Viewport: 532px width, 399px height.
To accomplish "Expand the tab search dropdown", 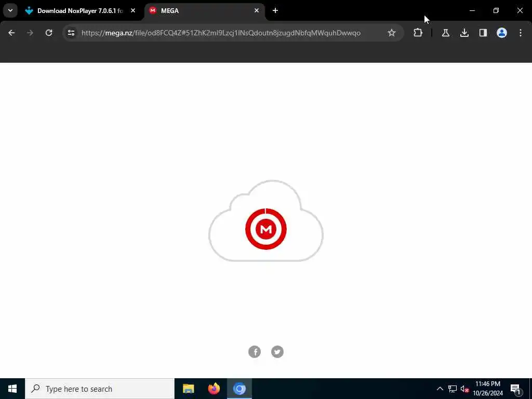I will [10, 10].
